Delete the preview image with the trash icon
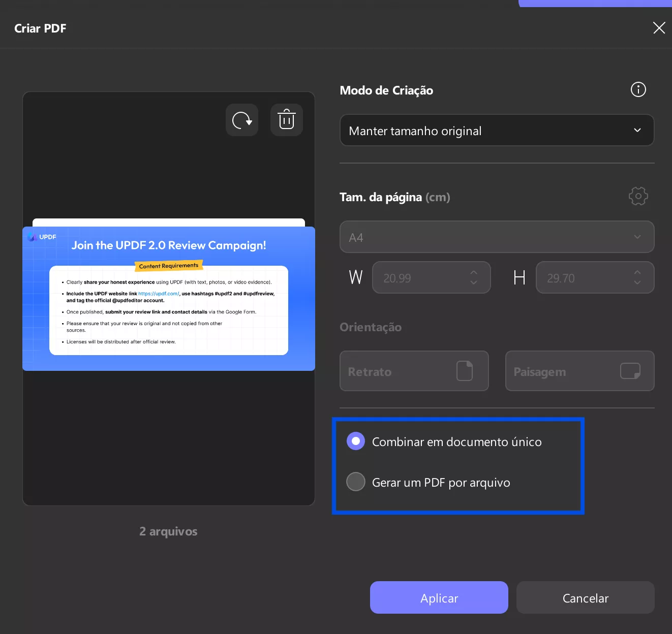 (x=286, y=120)
